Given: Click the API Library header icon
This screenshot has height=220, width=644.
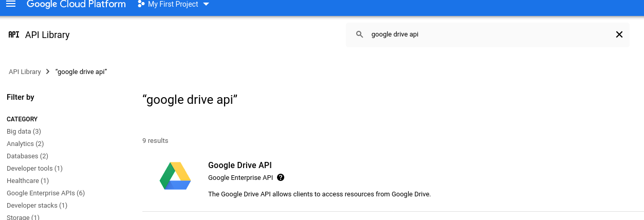Looking at the screenshot, I should (14, 35).
